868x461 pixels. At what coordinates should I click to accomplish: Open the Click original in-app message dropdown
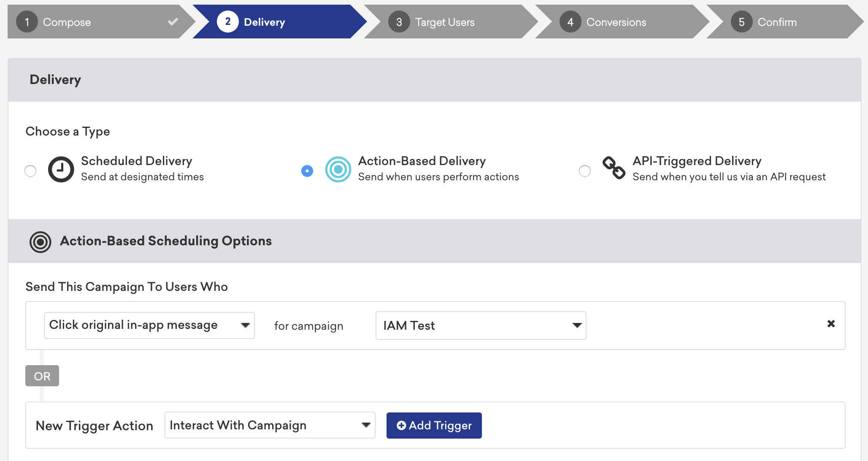coord(149,325)
